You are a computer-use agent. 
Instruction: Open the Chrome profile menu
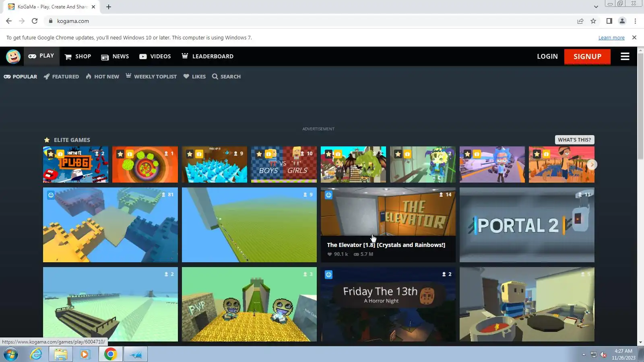622,21
